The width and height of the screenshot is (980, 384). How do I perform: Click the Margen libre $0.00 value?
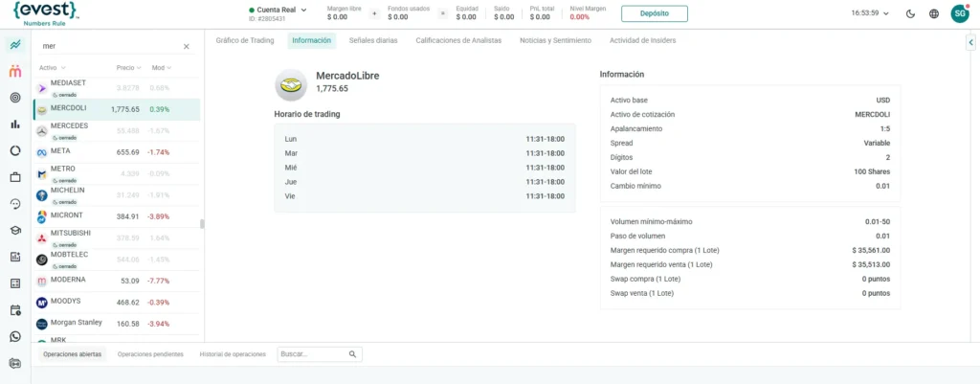(337, 17)
